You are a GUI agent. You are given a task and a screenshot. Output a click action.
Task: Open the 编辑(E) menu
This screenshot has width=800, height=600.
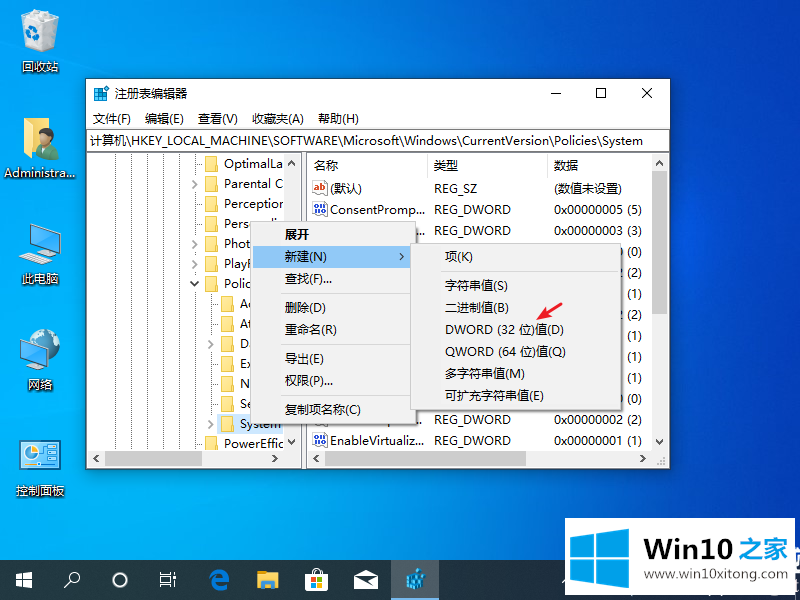164,119
